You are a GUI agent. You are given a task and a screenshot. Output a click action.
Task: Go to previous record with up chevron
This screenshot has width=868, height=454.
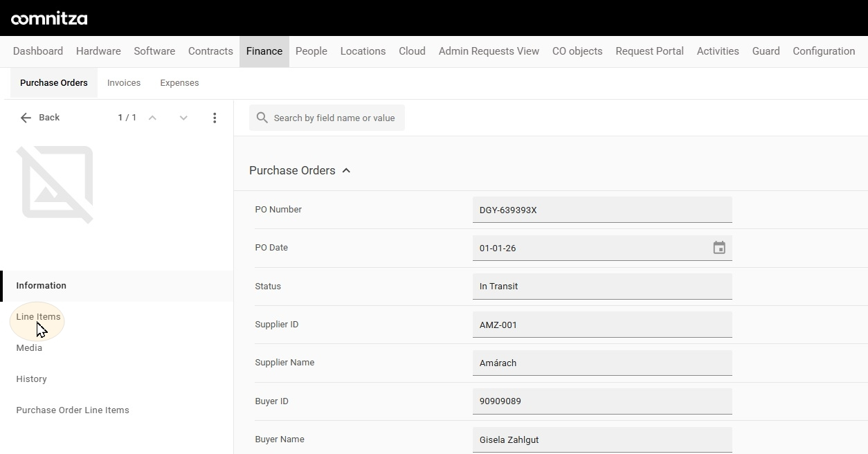(x=152, y=118)
